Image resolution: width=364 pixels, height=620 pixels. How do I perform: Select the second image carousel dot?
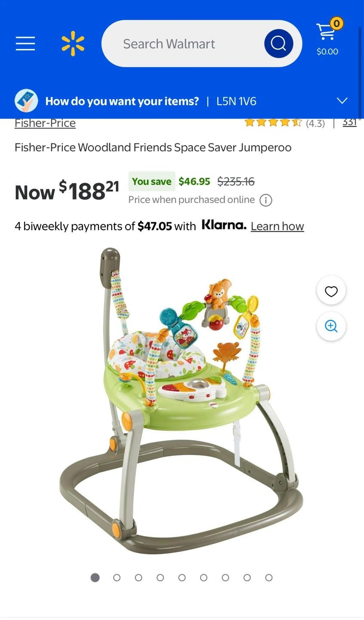[117, 578]
